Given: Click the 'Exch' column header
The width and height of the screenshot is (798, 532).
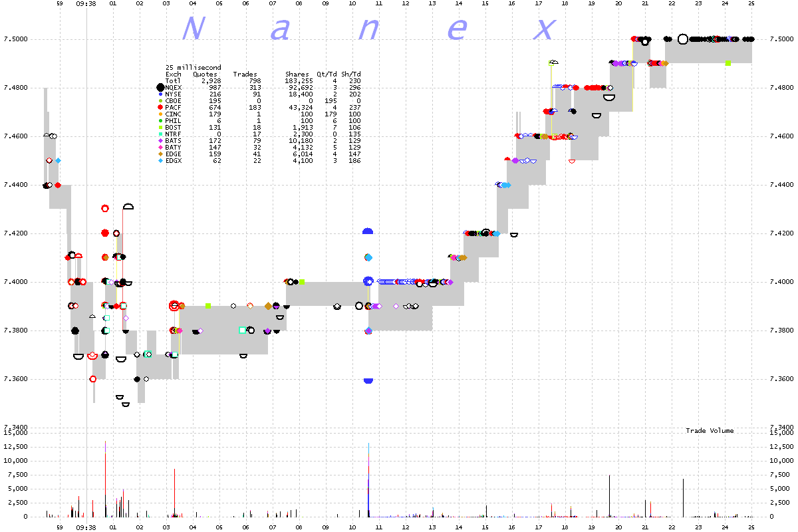Looking at the screenshot, I should click(x=173, y=74).
